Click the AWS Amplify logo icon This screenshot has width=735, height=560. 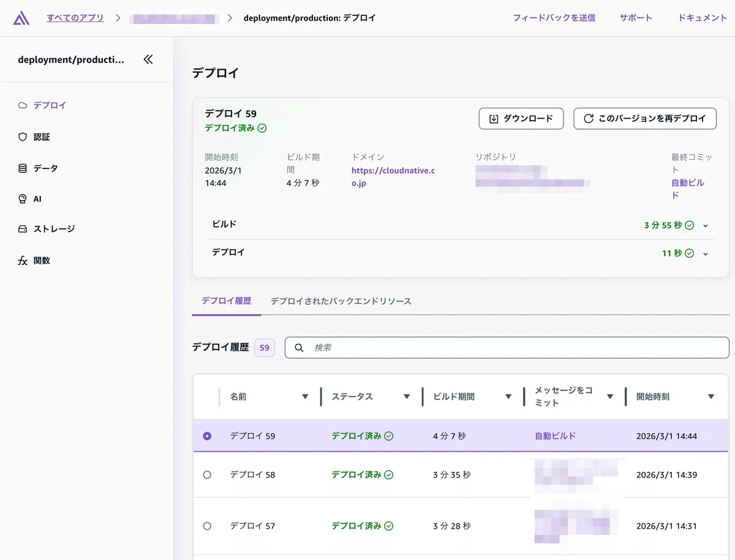coord(21,18)
